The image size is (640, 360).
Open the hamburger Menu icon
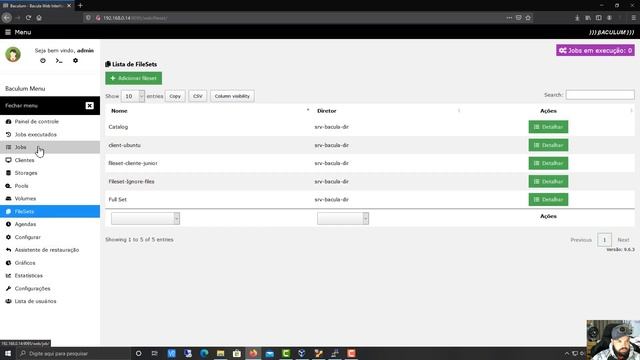[x=8, y=32]
